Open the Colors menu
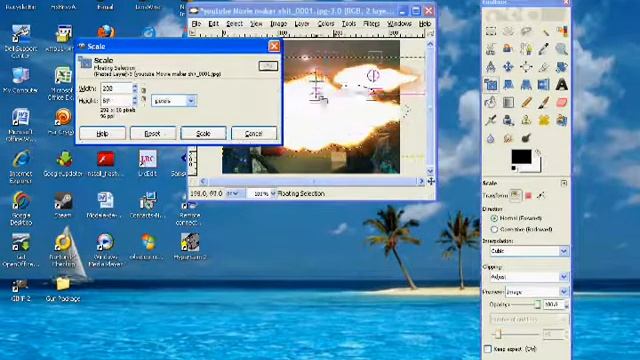Screen dimensions: 640x360 point(326,24)
